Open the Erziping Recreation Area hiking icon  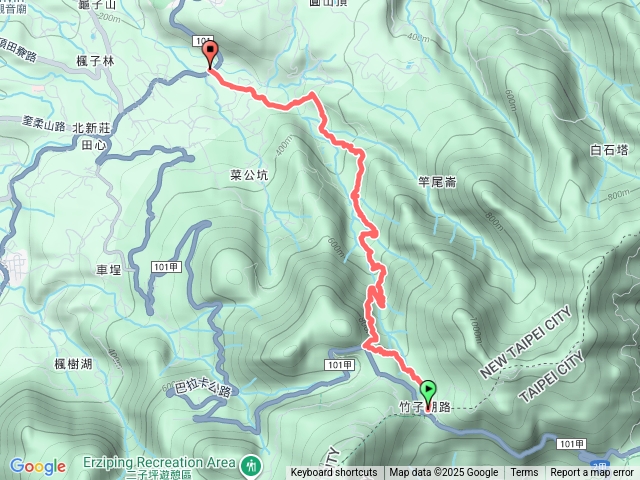click(252, 466)
